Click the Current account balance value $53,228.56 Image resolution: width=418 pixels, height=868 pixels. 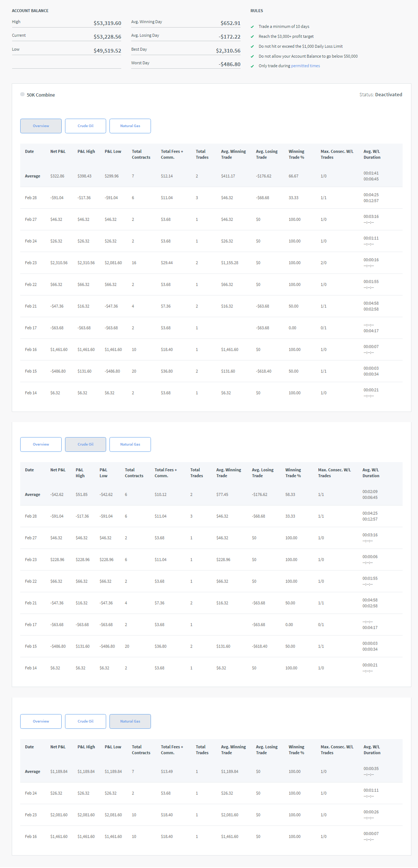coord(107,37)
